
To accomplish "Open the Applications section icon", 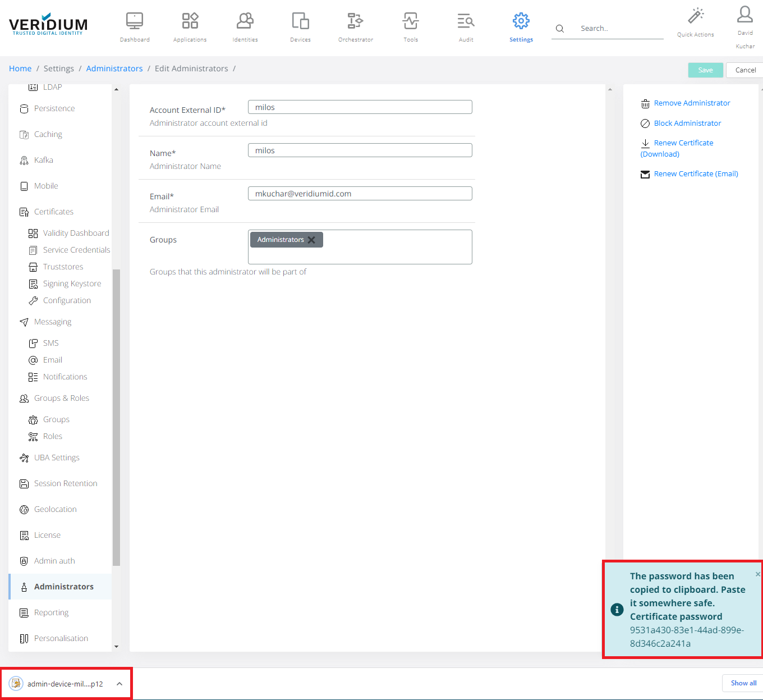I will click(x=190, y=21).
